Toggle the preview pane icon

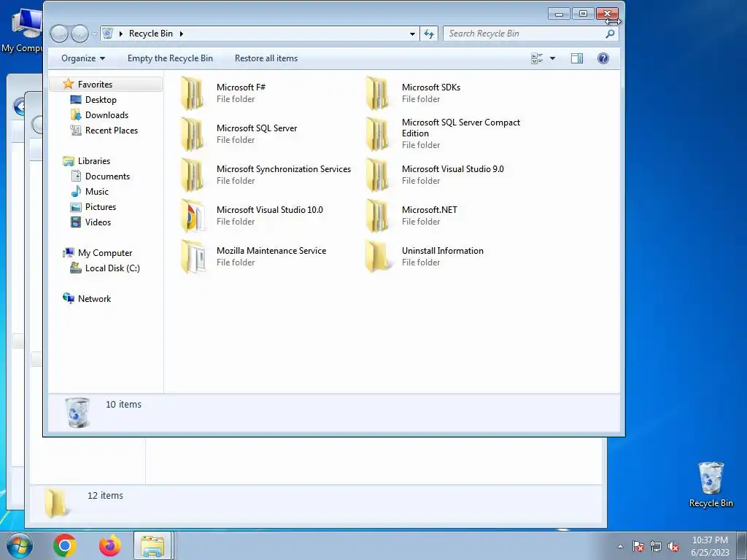point(577,58)
